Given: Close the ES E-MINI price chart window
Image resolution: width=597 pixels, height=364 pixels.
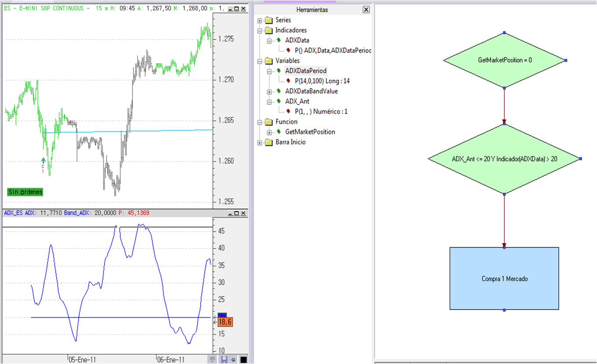Looking at the screenshot, I should tap(244, 9).
